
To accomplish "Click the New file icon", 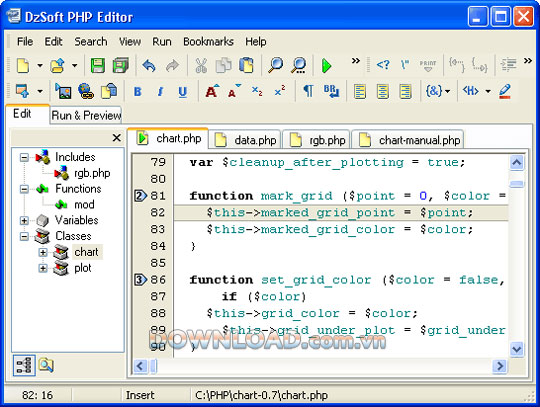I will point(23,65).
